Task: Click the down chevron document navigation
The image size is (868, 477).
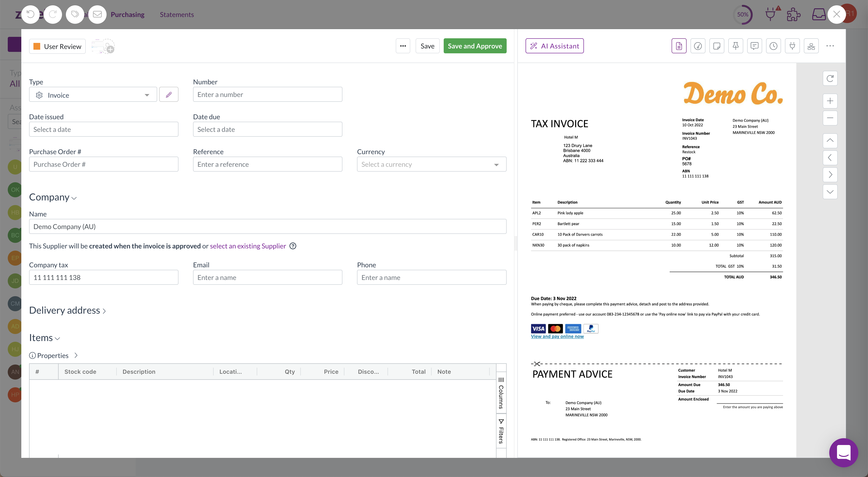Action: coord(830,192)
